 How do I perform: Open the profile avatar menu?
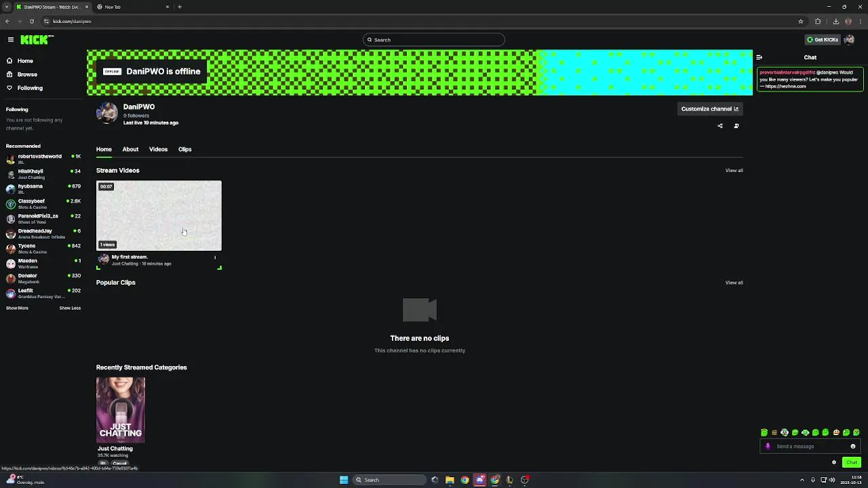point(849,40)
